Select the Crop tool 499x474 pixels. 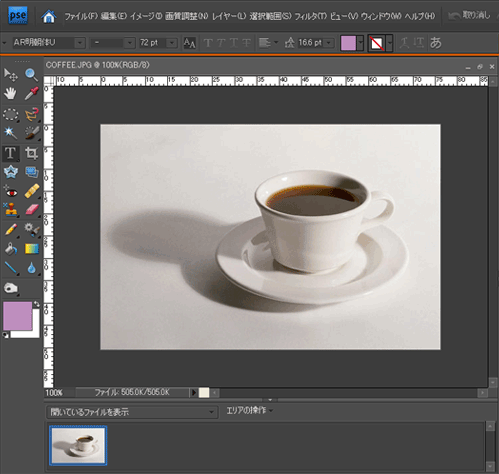tap(31, 153)
